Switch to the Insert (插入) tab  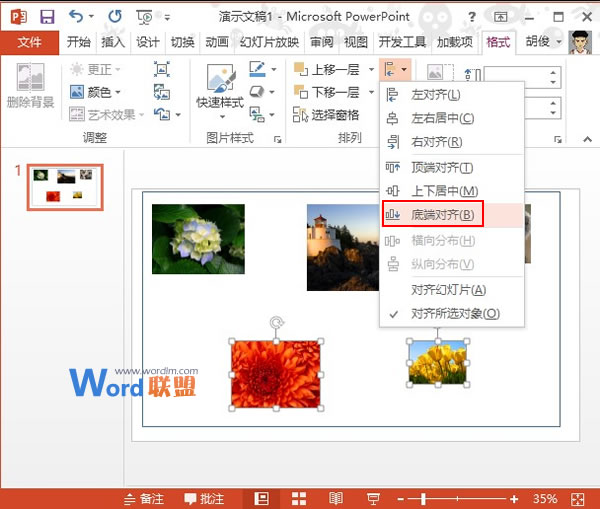113,42
